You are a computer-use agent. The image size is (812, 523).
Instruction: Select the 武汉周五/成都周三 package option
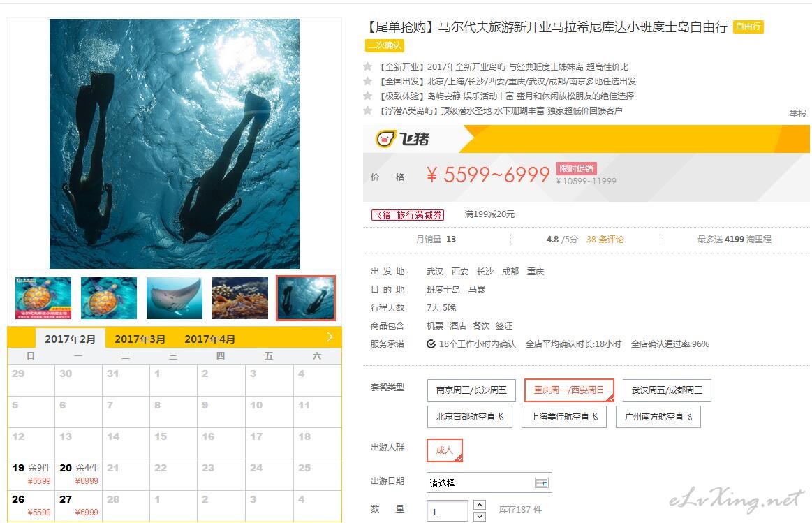(x=667, y=390)
